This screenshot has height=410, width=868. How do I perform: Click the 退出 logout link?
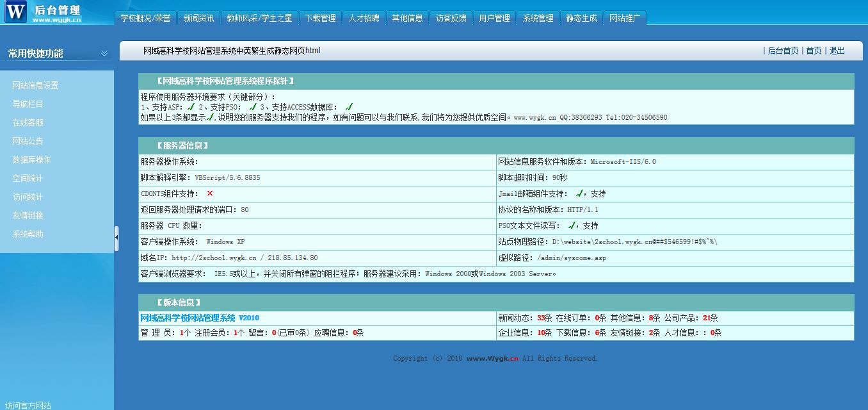[837, 51]
